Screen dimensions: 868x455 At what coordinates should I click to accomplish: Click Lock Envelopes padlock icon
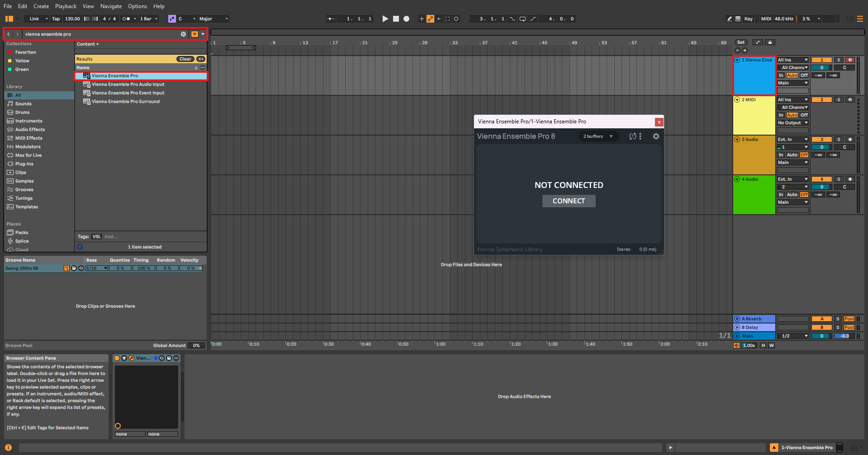tap(770, 42)
